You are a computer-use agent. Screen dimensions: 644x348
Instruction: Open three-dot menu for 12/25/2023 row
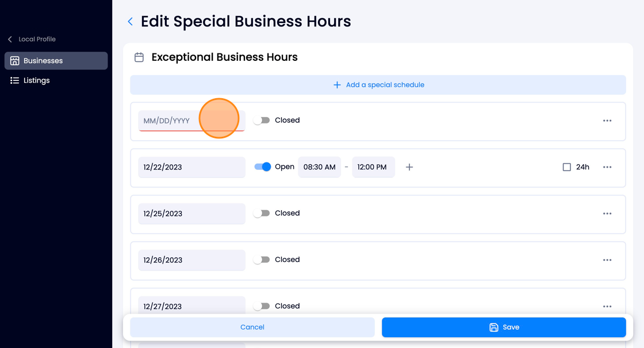click(x=607, y=214)
